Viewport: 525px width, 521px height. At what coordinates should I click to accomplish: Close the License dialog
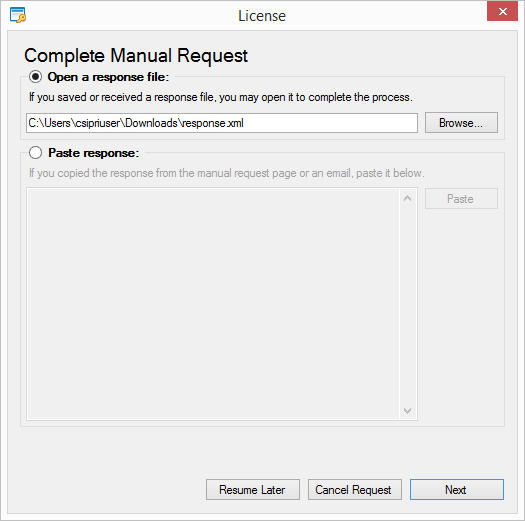click(502, 12)
